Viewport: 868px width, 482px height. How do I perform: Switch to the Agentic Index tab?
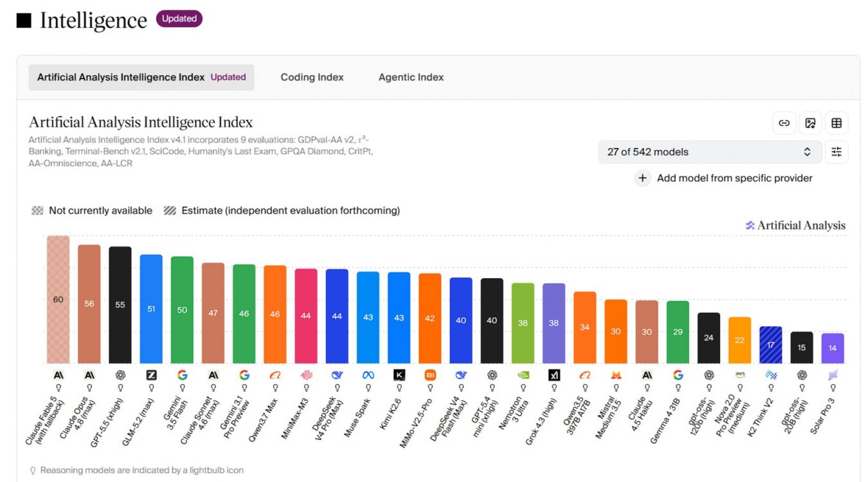point(411,77)
